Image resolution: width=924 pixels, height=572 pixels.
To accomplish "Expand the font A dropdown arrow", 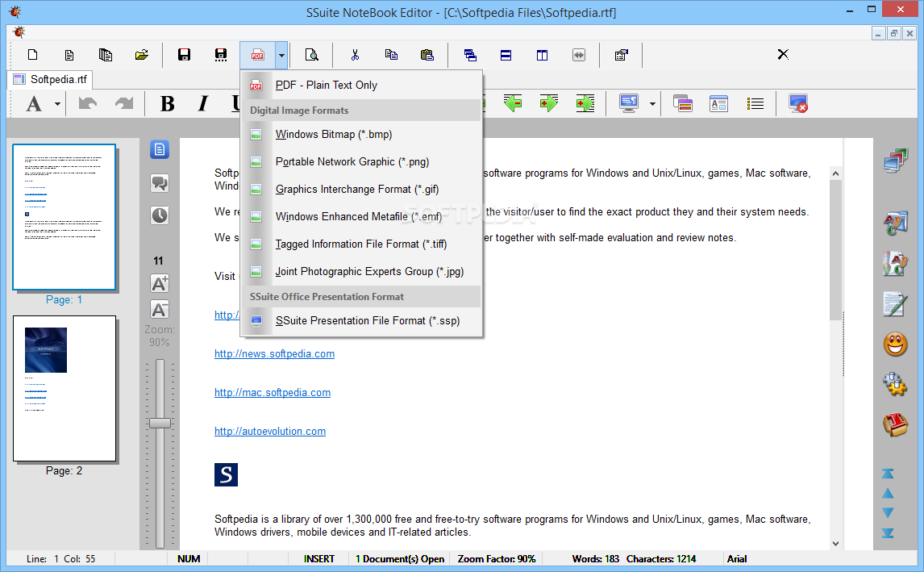I will point(57,104).
